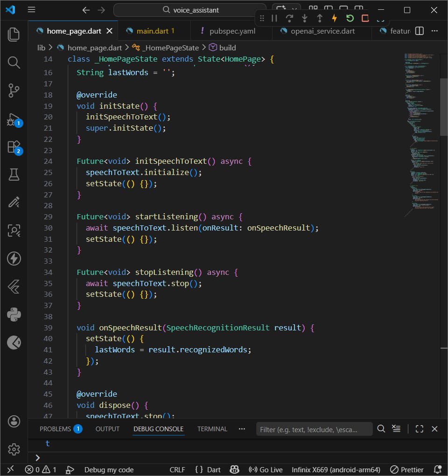Open the Explorer view in activity bar

[14, 34]
